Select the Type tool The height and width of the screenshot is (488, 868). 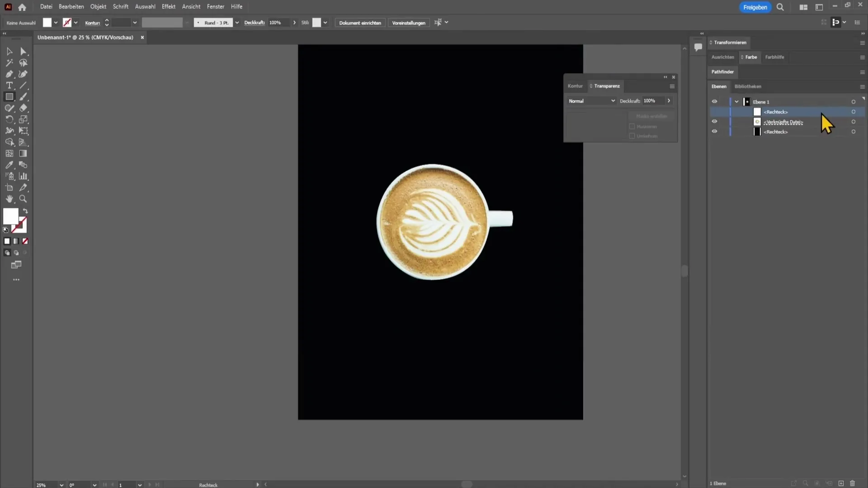click(x=9, y=85)
